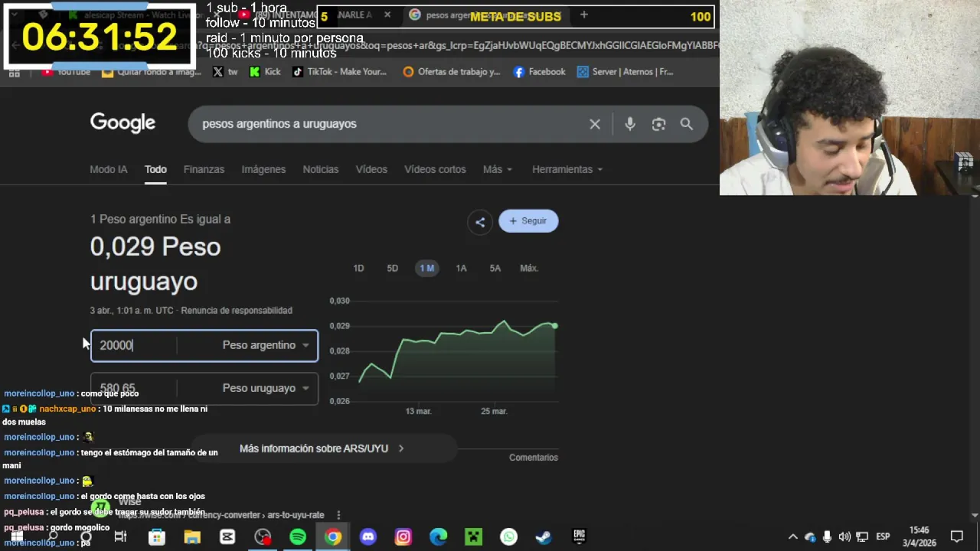
Task: Click the magnifying glass search button
Action: [687, 124]
